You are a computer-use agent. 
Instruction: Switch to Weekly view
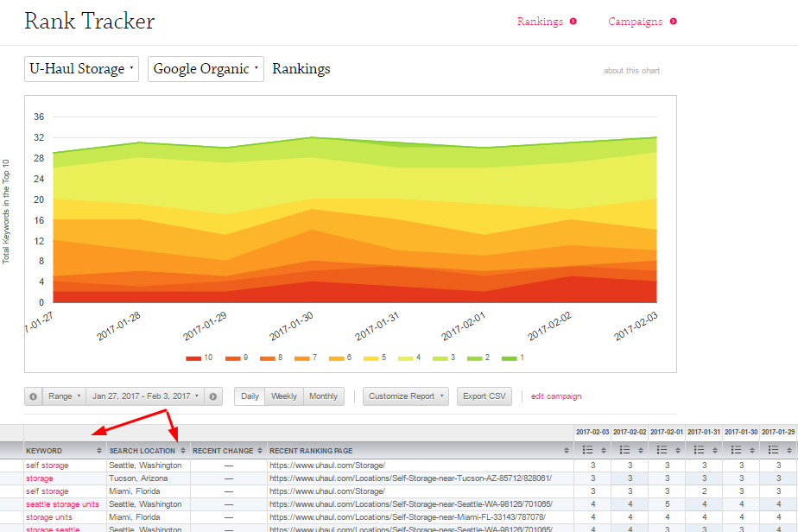coord(284,396)
